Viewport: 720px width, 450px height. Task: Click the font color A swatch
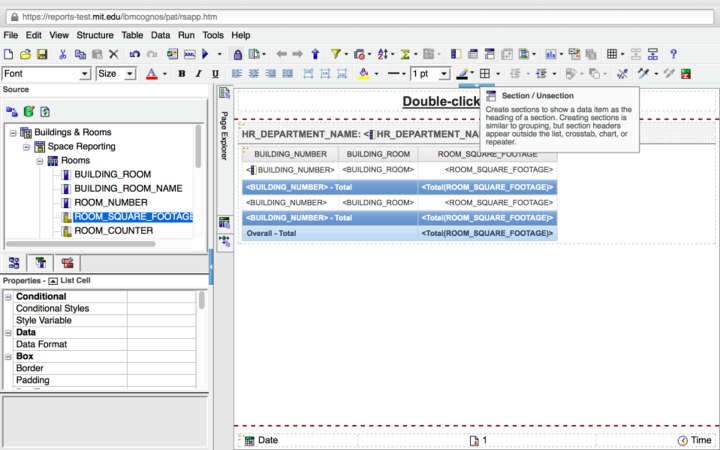pyautogui.click(x=151, y=74)
